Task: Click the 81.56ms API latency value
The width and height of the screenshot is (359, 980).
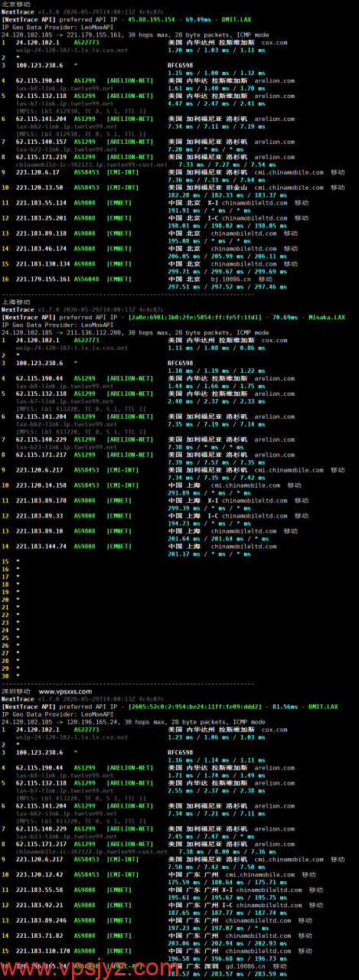Action: click(x=284, y=706)
